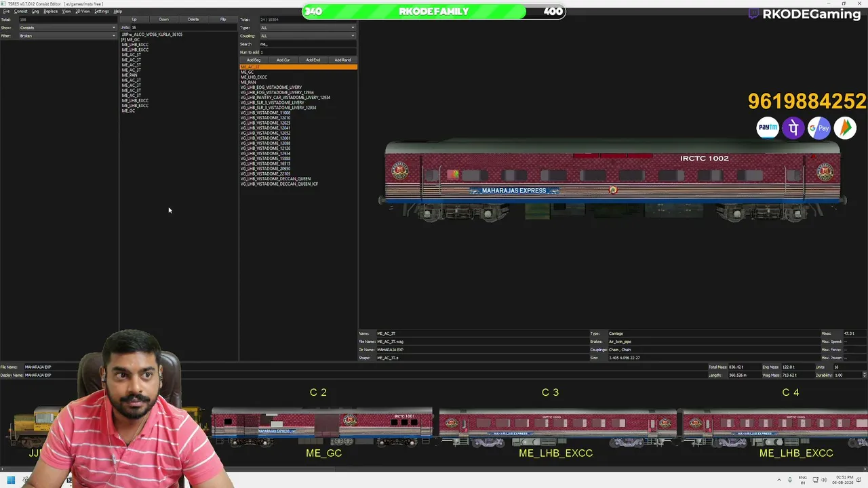
Task: Select VG_LHB_VISTADOME_15888 in stock list
Action: coord(265,159)
